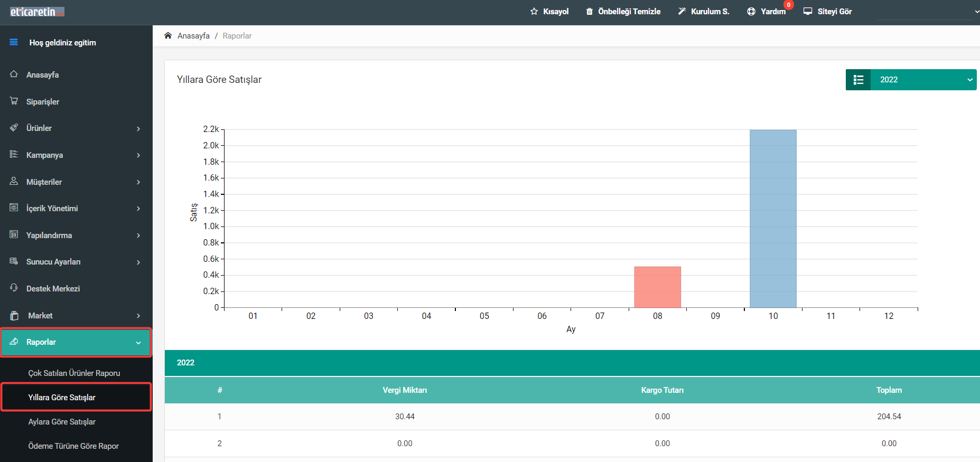Open the 2022 year dropdown
The height and width of the screenshot is (462, 980).
tap(923, 80)
